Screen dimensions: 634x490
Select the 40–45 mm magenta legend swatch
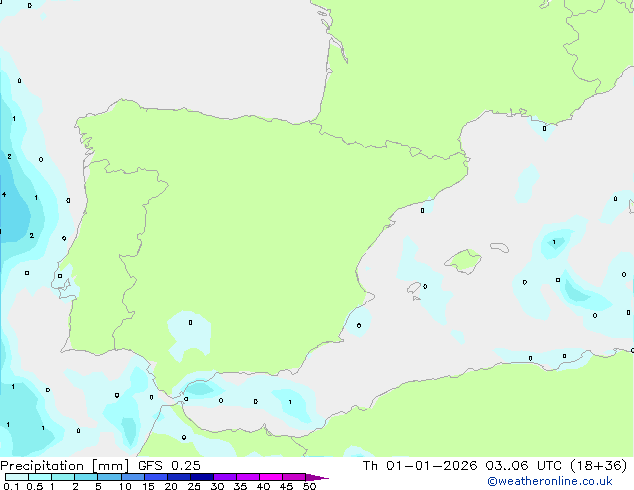click(271, 477)
